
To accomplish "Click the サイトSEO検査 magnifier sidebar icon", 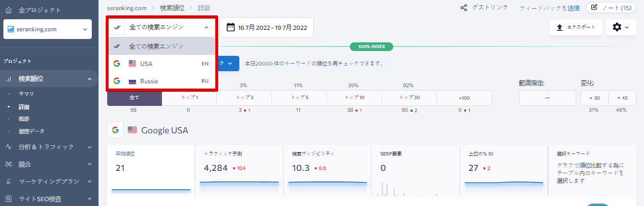I will pyautogui.click(x=8, y=199).
